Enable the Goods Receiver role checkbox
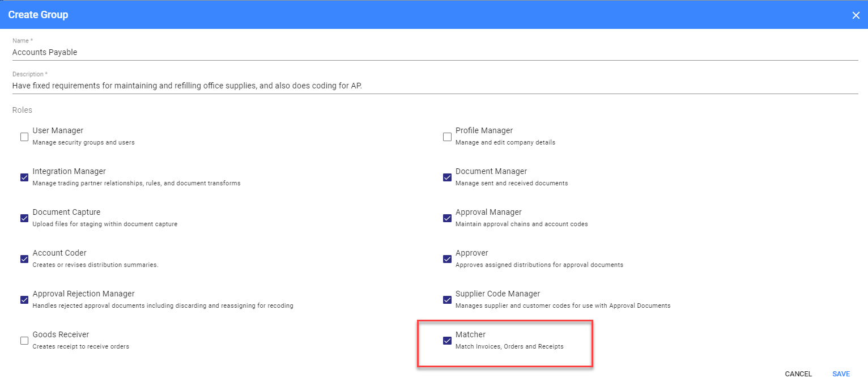The image size is (868, 386). [x=24, y=341]
